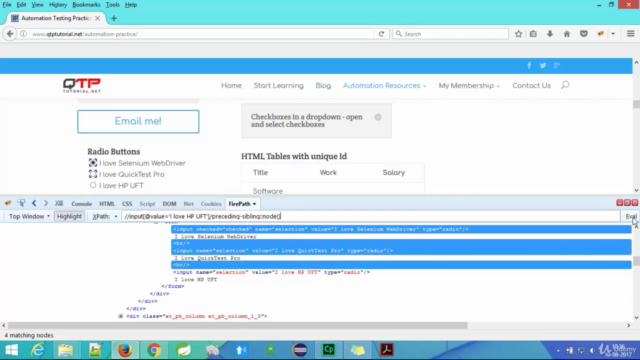Open the Blog link
This screenshot has height=360, width=640.
(x=323, y=86)
